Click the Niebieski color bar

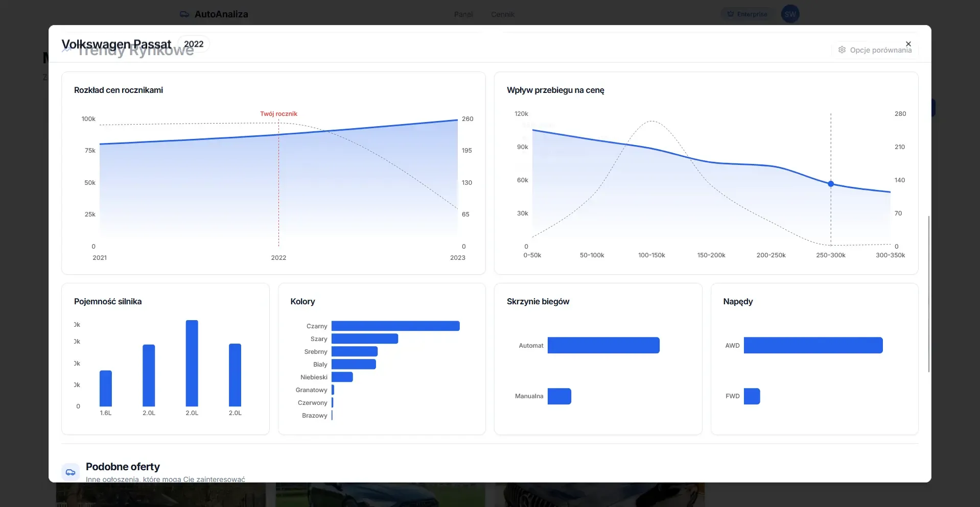[342, 377]
